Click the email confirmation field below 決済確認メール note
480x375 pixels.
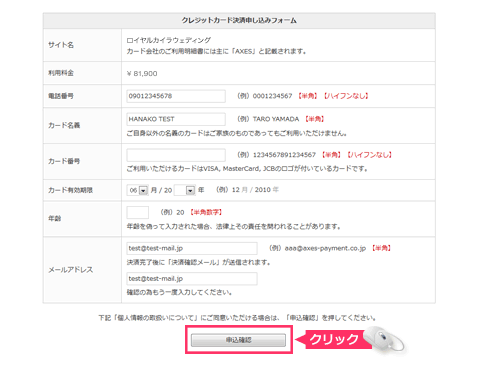coord(192,279)
